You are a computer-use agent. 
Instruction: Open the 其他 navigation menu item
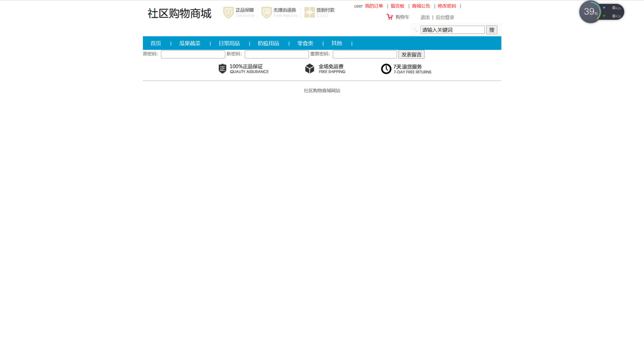[x=337, y=43]
